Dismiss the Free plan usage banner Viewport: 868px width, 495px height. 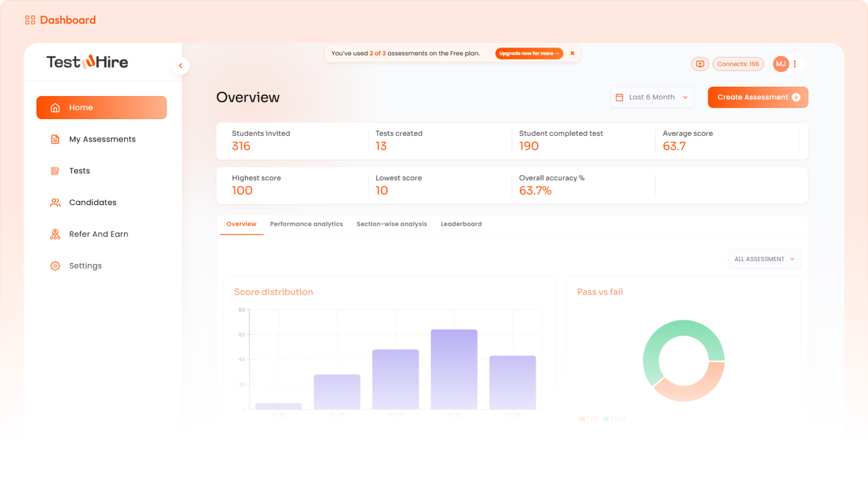click(572, 54)
